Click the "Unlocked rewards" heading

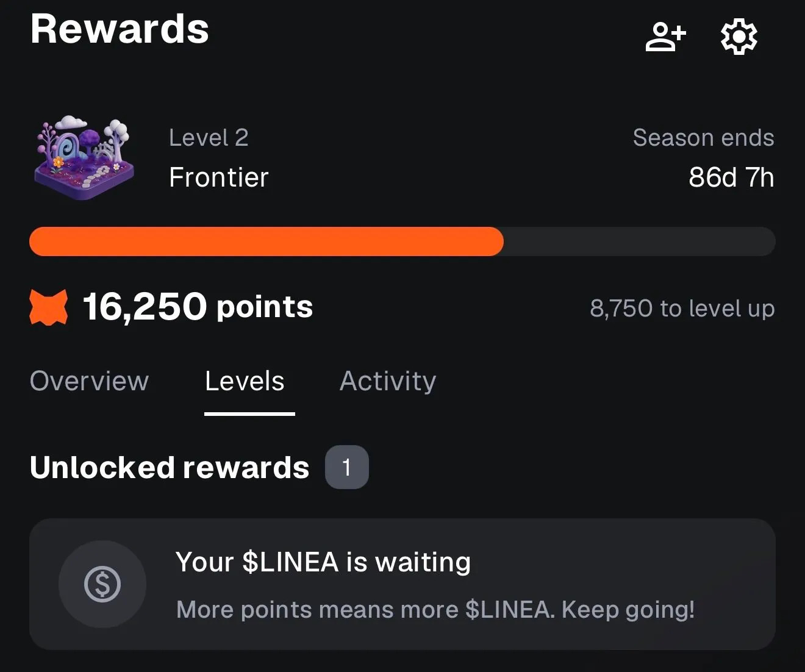(x=170, y=468)
